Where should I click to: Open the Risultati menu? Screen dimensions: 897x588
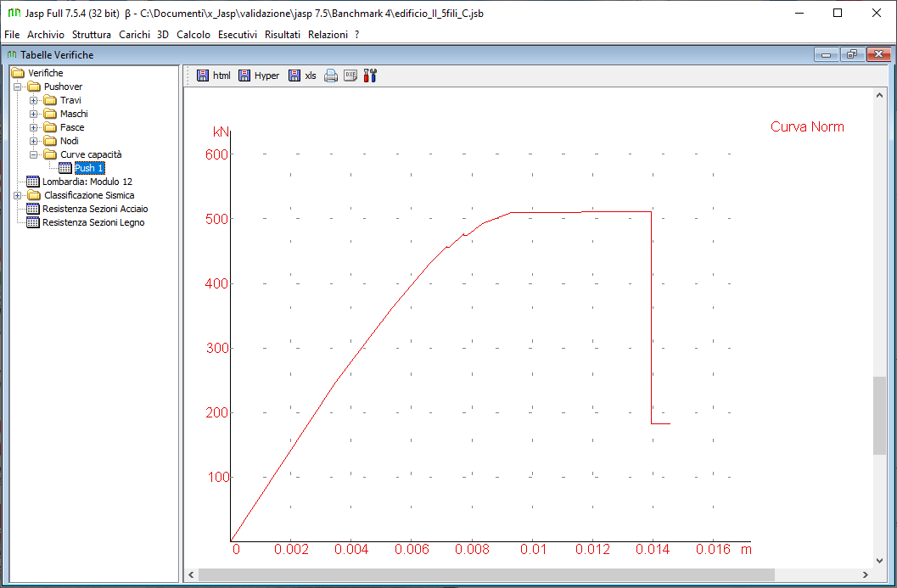[283, 34]
